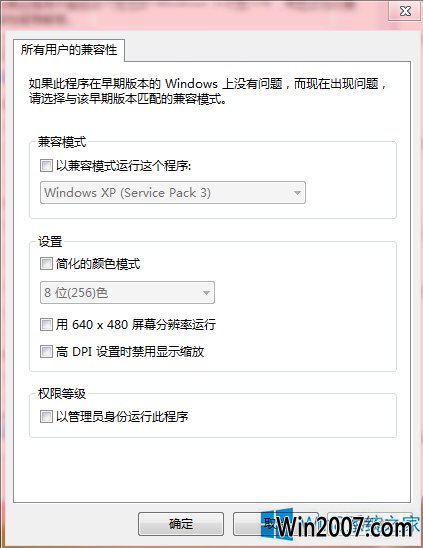Confirm with the 确定 button
The image size is (423, 548).
click(x=181, y=524)
